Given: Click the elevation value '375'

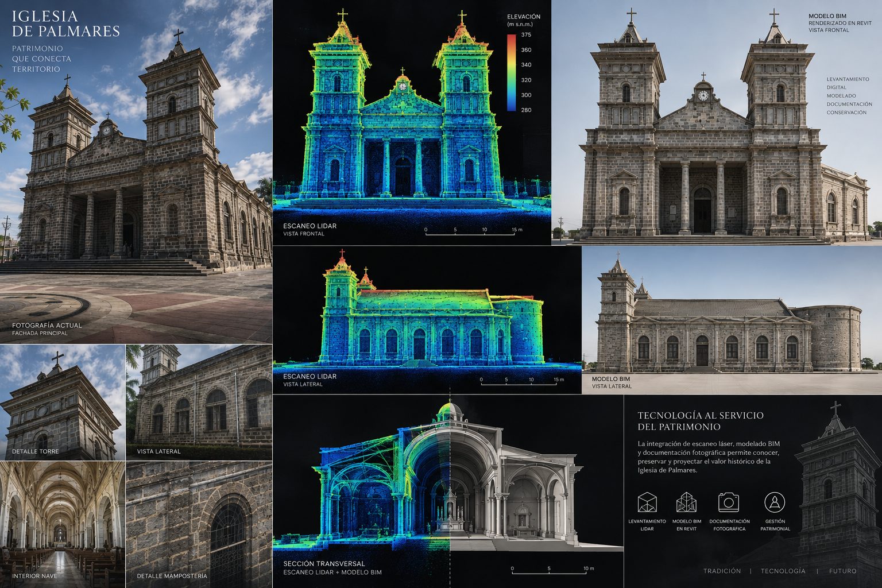Looking at the screenshot, I should [x=526, y=35].
